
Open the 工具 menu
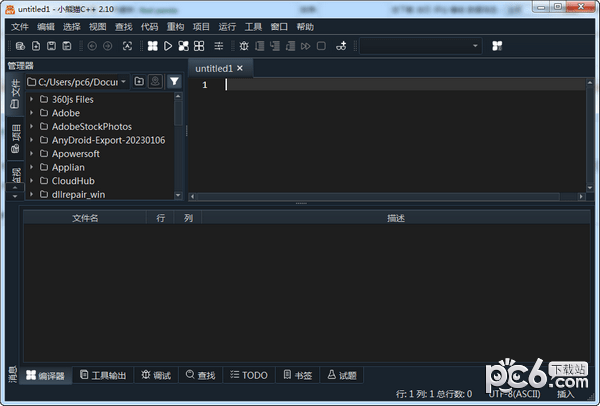[x=253, y=27]
